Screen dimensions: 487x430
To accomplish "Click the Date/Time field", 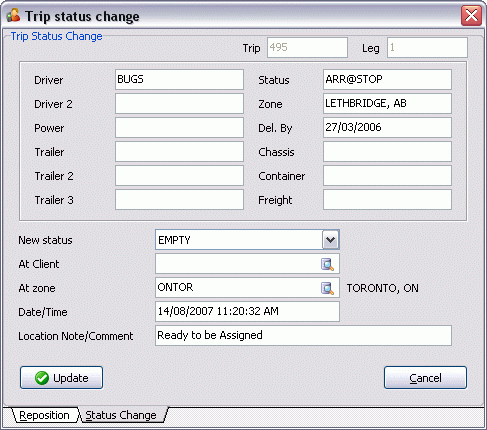I will pyautogui.click(x=247, y=311).
